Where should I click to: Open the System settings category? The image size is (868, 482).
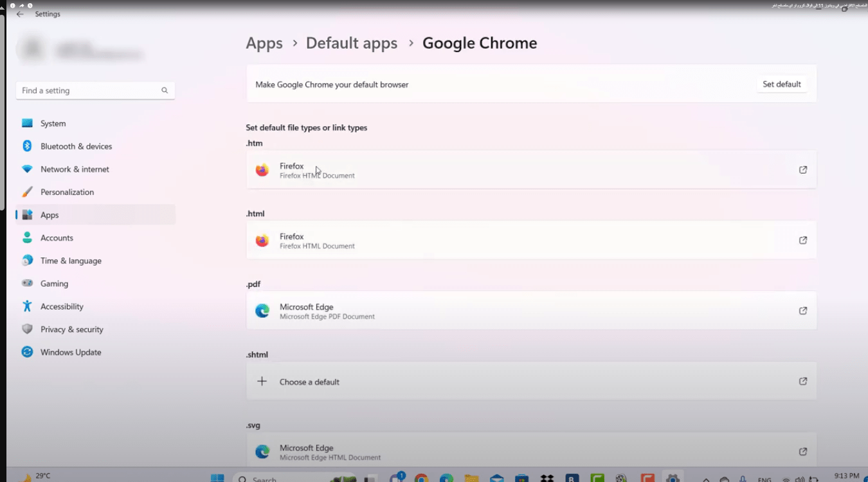point(95,124)
